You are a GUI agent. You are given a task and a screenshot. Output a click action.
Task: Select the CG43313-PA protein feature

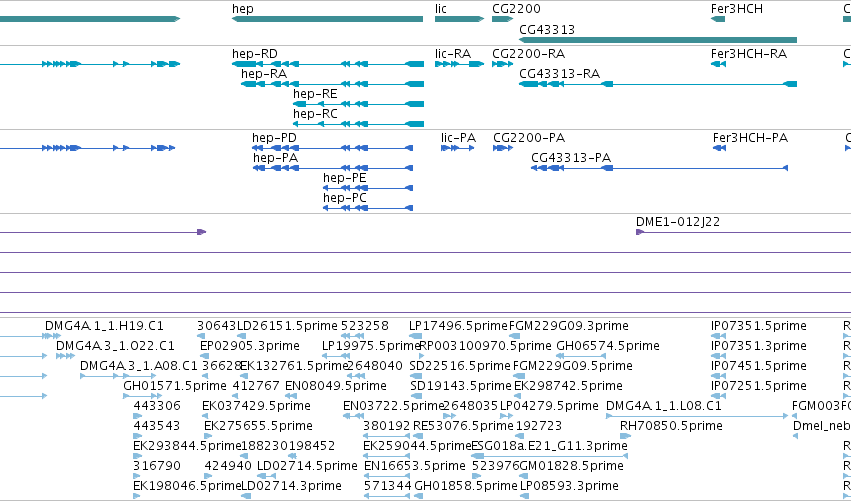click(x=659, y=168)
